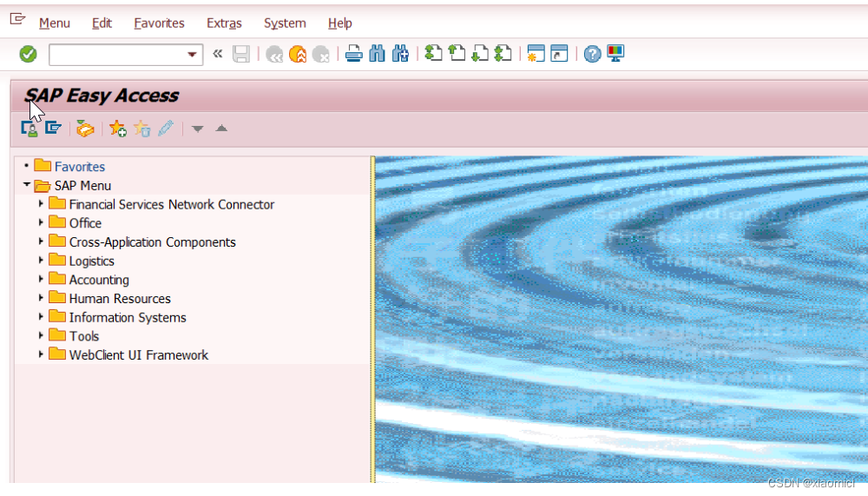Open the Favorites menu

(x=159, y=23)
